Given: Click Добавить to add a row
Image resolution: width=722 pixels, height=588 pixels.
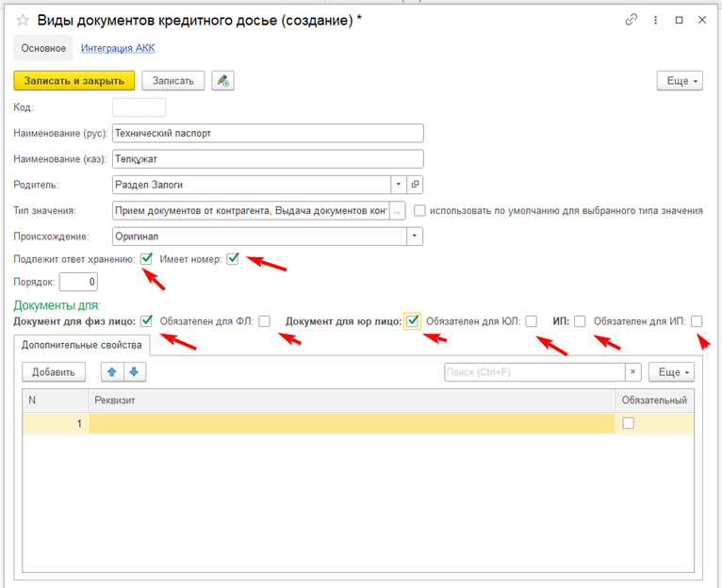Looking at the screenshot, I should [x=54, y=372].
